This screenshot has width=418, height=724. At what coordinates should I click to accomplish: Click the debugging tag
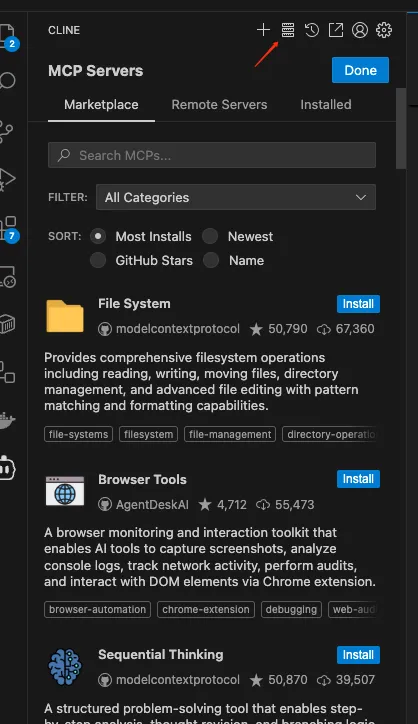pos(291,609)
